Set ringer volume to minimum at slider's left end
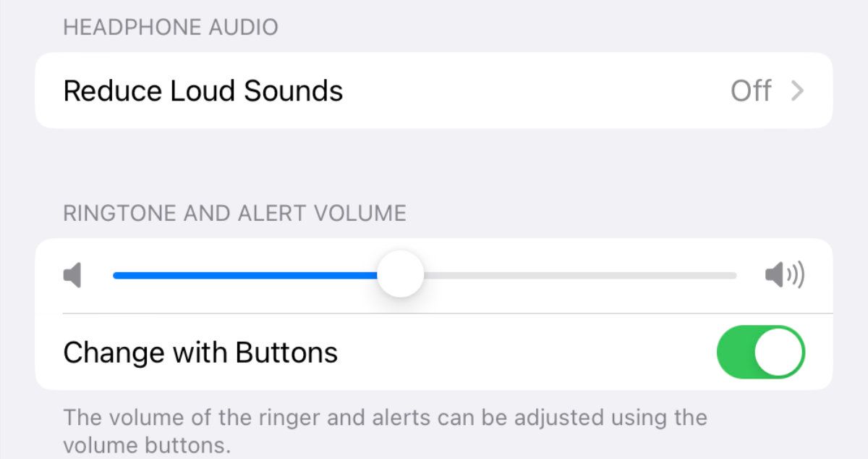 pyautogui.click(x=116, y=275)
